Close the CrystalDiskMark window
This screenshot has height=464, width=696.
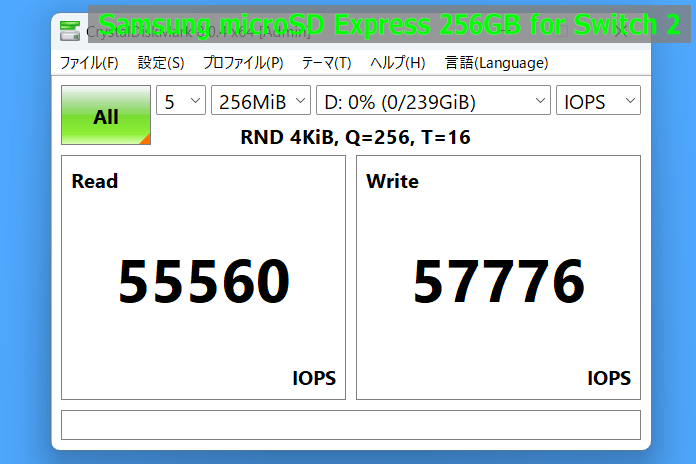point(622,29)
